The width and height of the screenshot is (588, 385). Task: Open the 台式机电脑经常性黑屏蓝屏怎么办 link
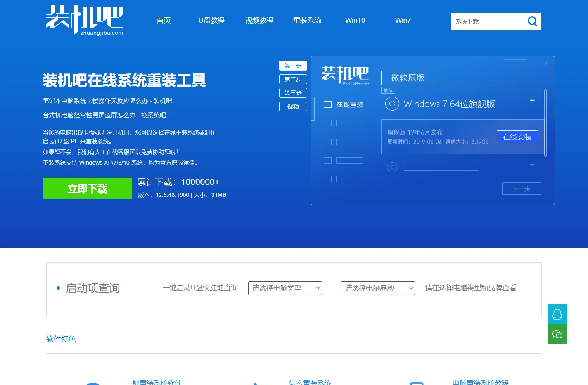point(104,115)
